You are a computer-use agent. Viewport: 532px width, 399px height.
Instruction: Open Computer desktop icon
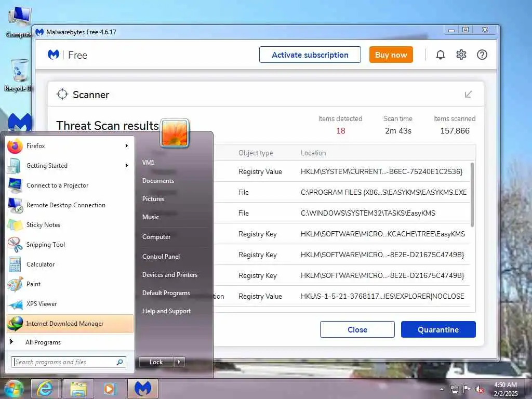(19, 22)
